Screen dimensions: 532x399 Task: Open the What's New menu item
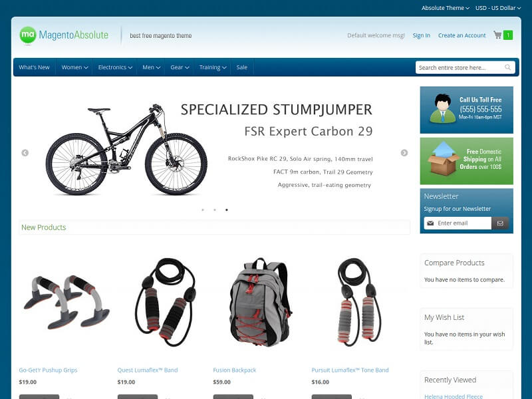(35, 67)
